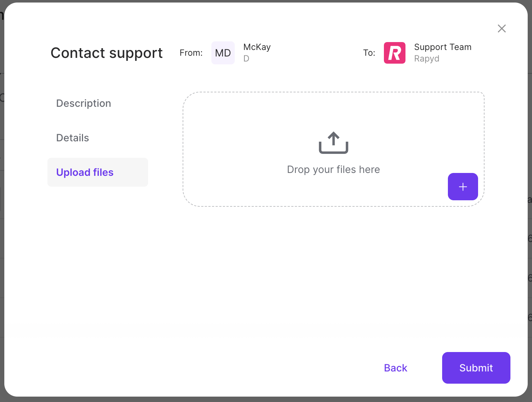Click the To label beside Rapyd

tap(369, 53)
